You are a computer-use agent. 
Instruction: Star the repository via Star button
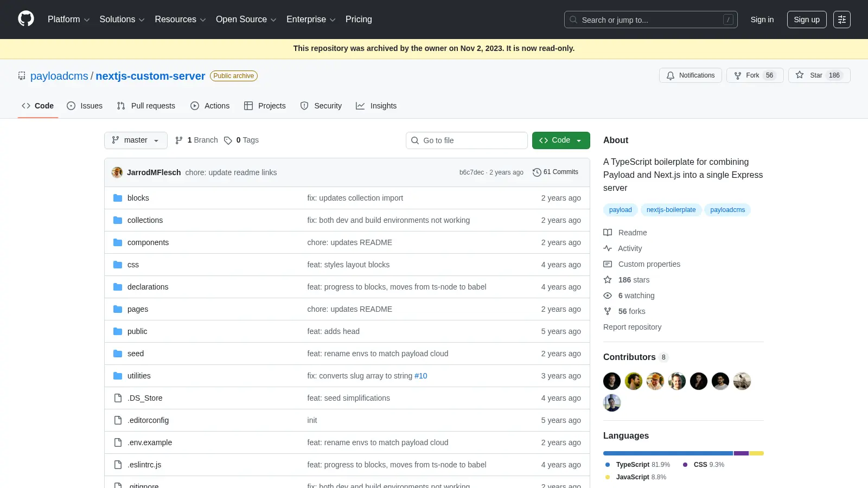(819, 75)
